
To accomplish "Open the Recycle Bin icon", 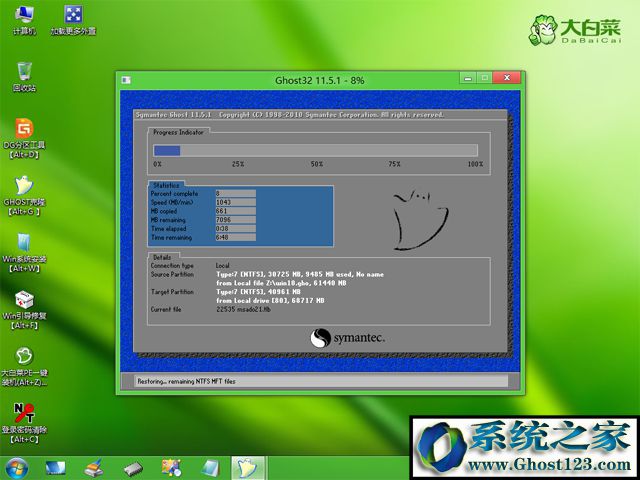I will (24, 77).
